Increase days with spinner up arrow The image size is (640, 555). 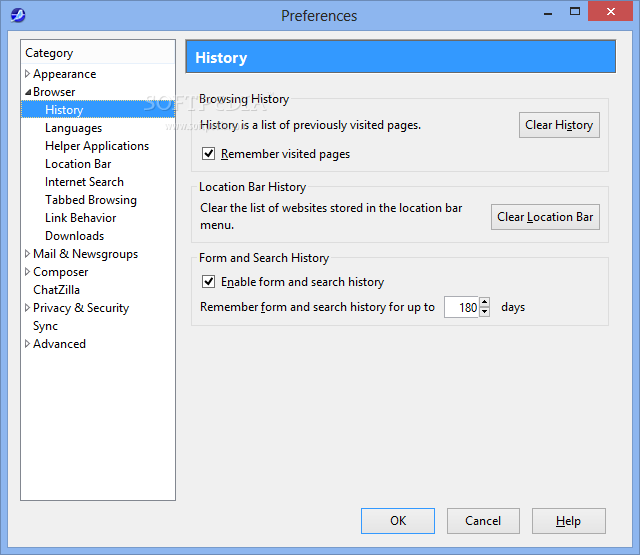(x=484, y=302)
